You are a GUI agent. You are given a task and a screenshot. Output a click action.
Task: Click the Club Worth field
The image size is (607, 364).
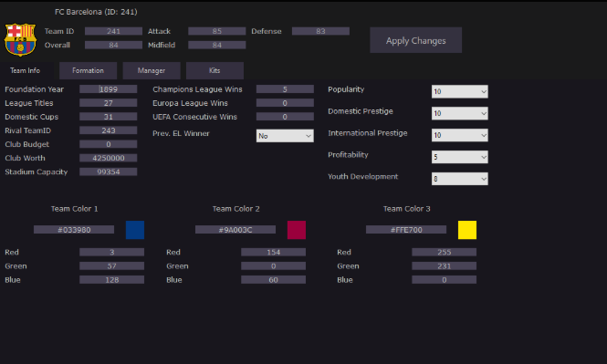click(x=109, y=158)
